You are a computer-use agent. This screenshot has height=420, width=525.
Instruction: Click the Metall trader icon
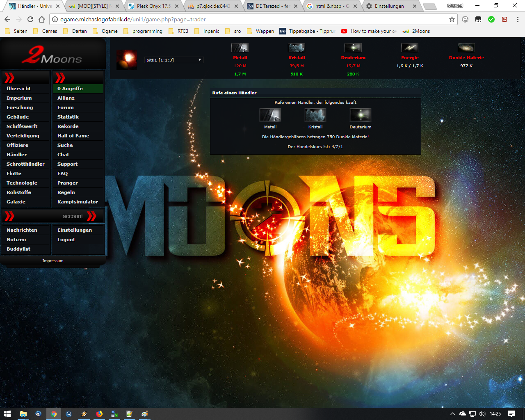click(270, 115)
